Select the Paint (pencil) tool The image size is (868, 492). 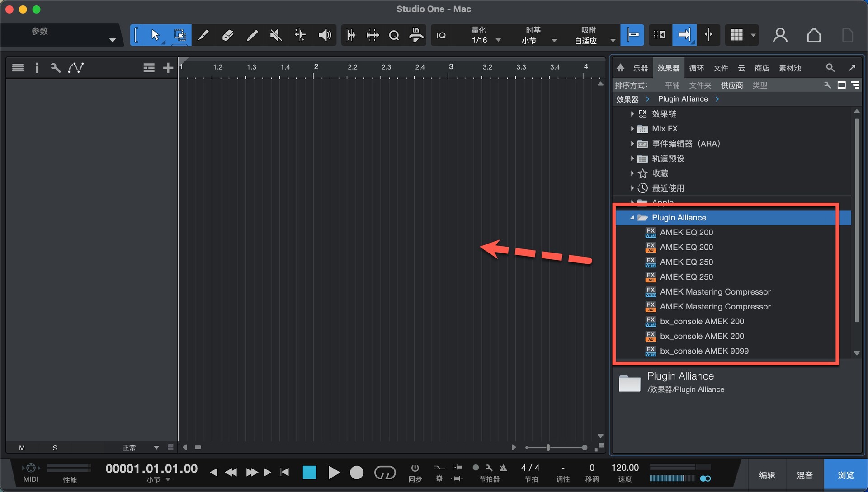(x=252, y=35)
